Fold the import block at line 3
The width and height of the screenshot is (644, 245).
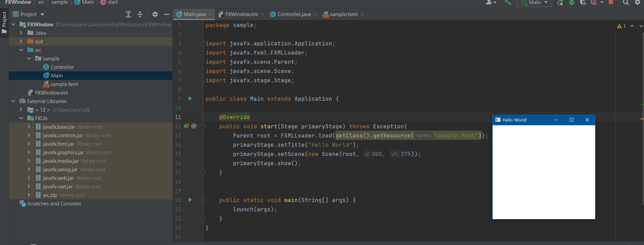203,44
